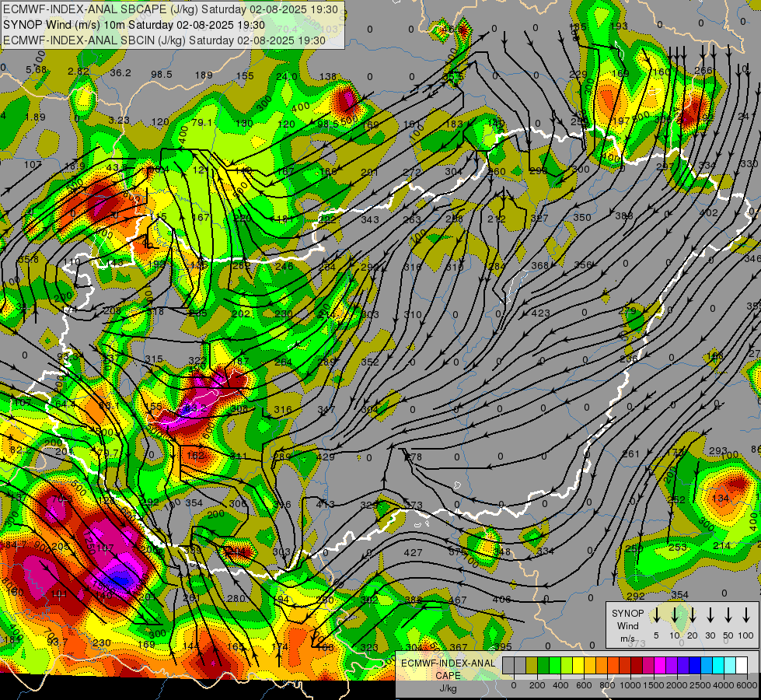The height and width of the screenshot is (700, 761).
Task: Pick the dark green CAPE legend swatch
Action: (x=543, y=666)
